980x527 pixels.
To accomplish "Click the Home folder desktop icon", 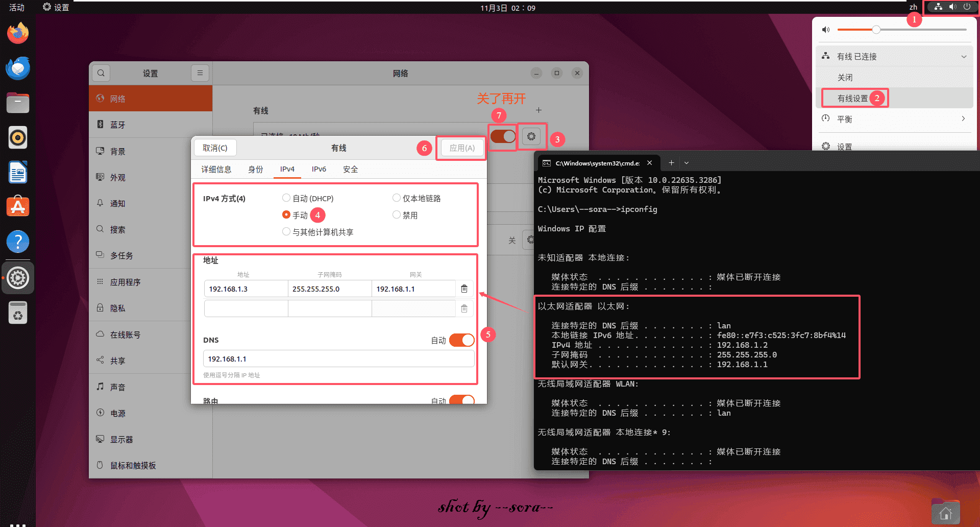I will (x=945, y=512).
